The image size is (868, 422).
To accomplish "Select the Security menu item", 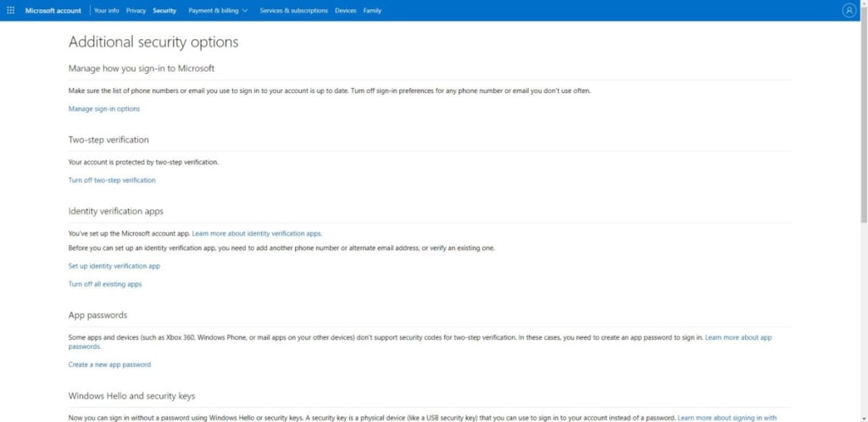I will coord(164,10).
